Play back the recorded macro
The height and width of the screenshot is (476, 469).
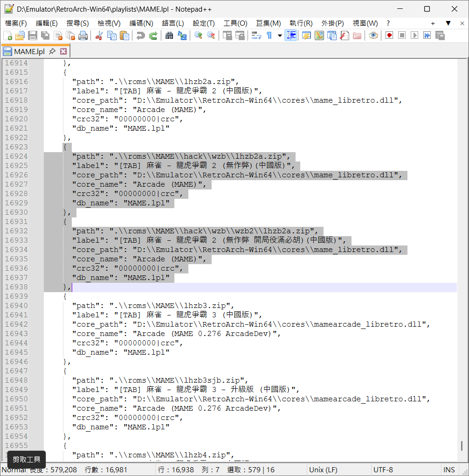414,35
